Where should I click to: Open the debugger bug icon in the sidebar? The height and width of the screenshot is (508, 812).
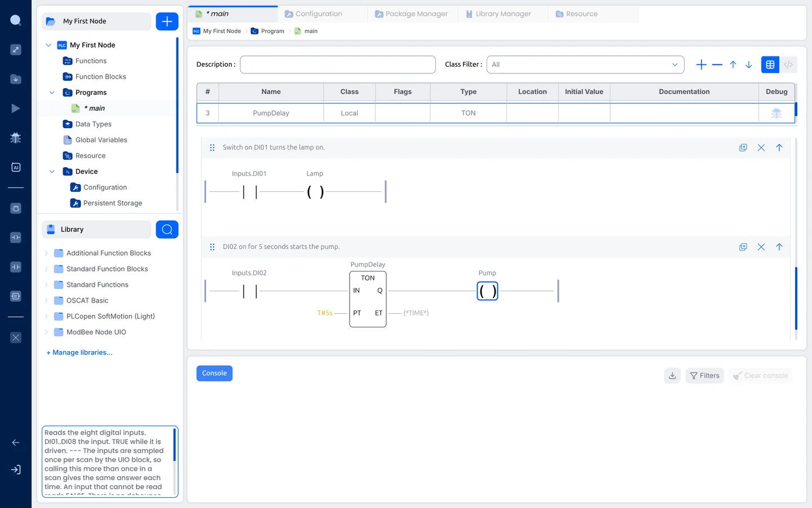pyautogui.click(x=16, y=138)
